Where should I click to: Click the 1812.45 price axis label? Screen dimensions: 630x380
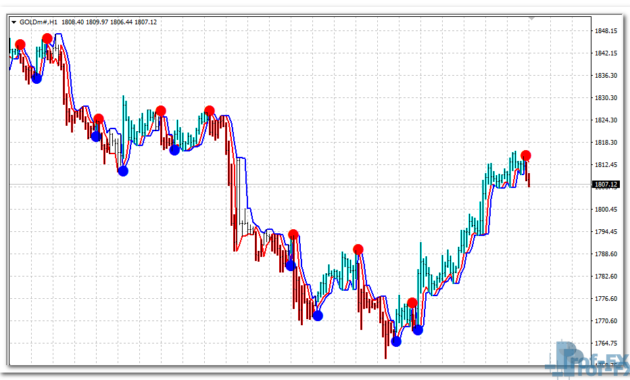coord(606,165)
